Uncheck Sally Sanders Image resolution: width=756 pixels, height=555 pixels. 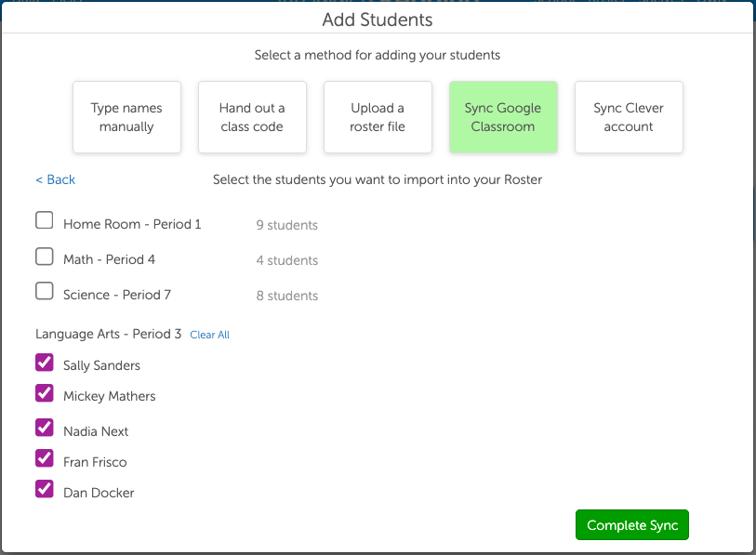(44, 362)
